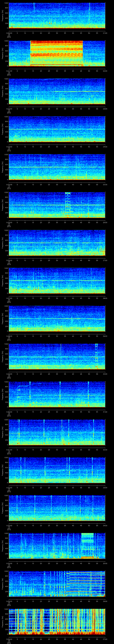Click the 34:00 end time label
The height and width of the screenshot is (644, 114).
105,525
